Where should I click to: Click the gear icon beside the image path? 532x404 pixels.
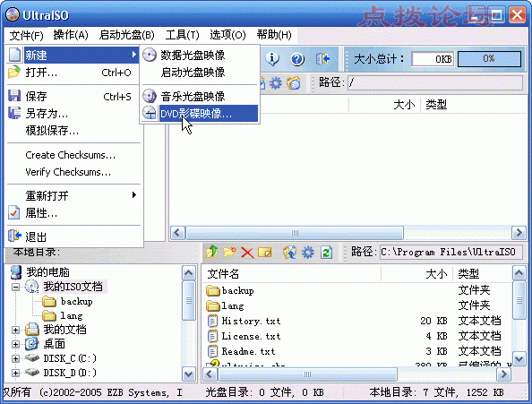click(275, 82)
